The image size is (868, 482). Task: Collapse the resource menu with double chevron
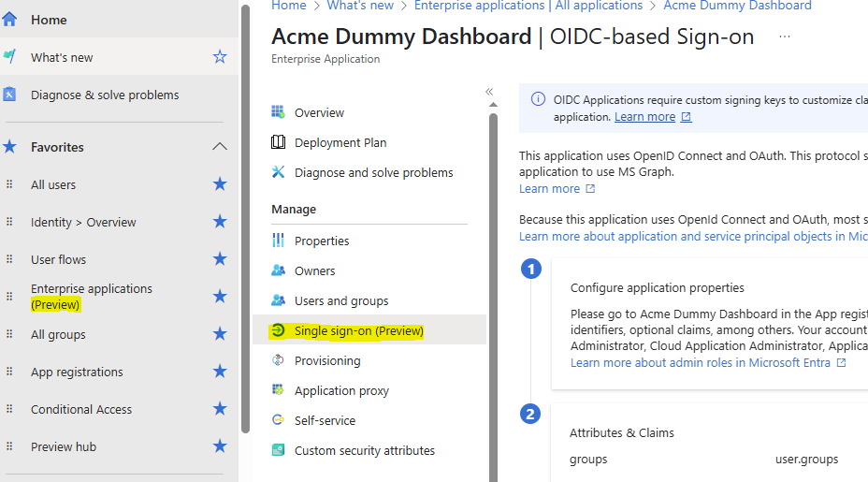(x=489, y=92)
